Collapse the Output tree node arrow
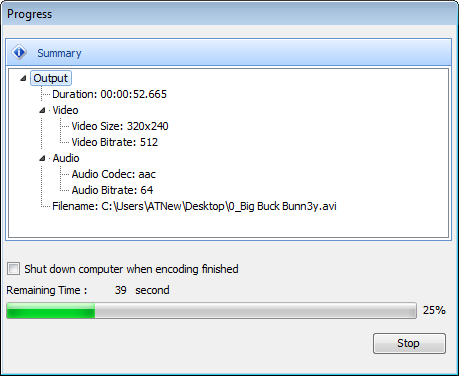Viewport: 459px width, 376px height. pyautogui.click(x=23, y=79)
